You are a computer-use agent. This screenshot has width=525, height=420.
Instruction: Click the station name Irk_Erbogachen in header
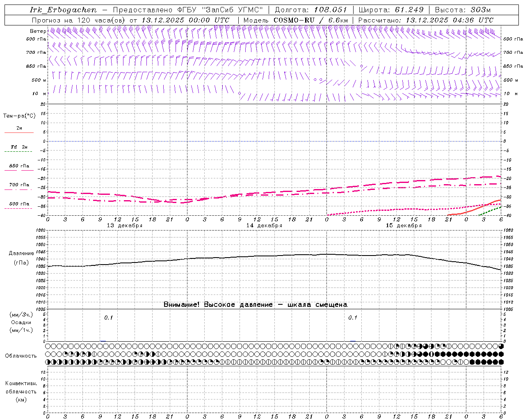click(63, 10)
